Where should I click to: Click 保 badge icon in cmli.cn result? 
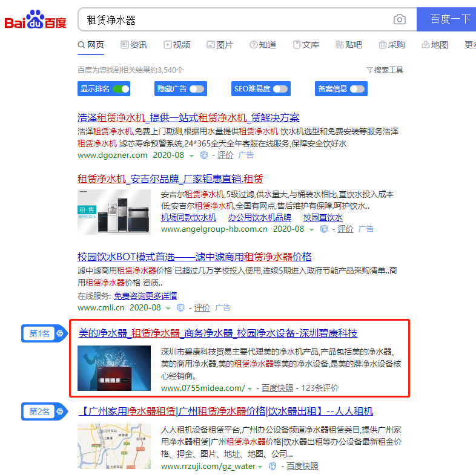coord(180,308)
